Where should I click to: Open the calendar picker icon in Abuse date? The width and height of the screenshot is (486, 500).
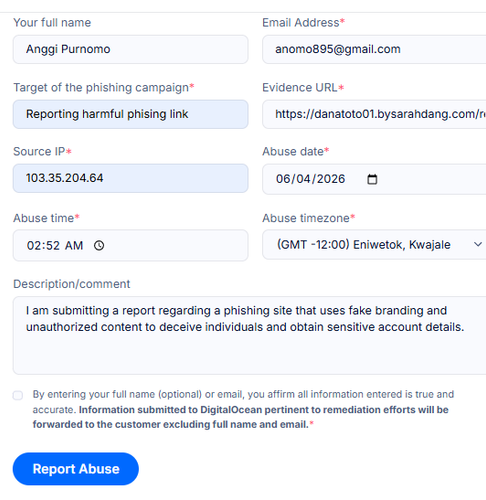372,179
